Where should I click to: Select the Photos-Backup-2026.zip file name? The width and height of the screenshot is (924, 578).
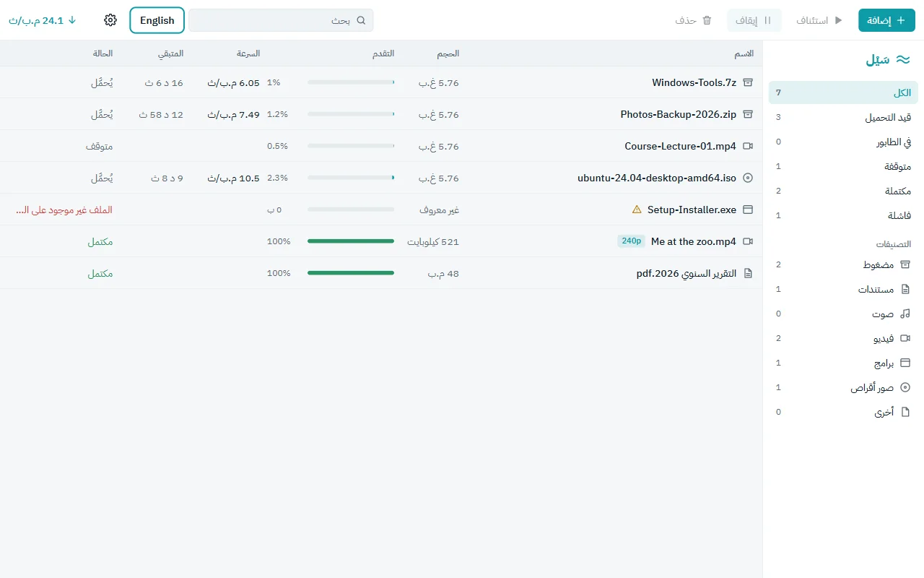(679, 114)
